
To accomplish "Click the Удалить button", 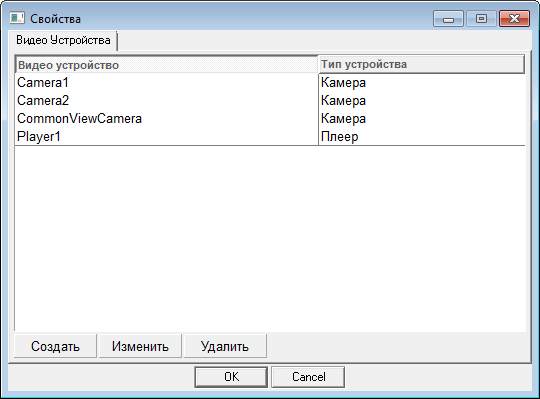I will click(225, 346).
